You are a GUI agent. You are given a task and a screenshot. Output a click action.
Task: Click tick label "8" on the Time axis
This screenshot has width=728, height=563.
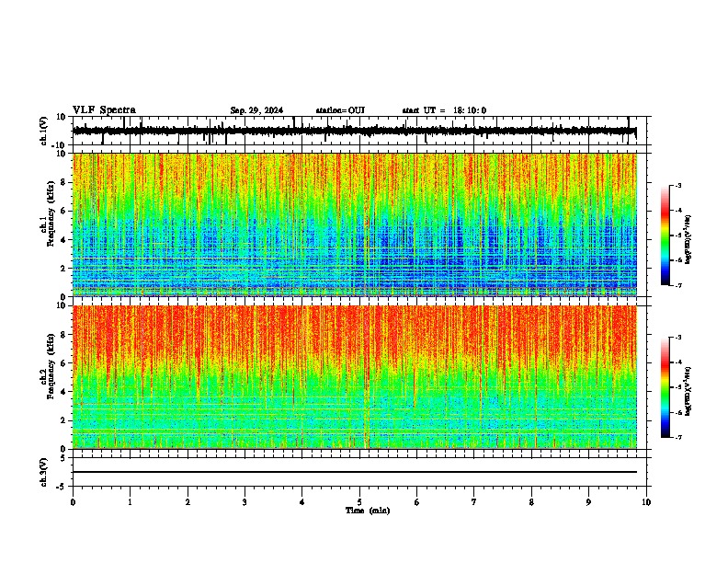[531, 502]
